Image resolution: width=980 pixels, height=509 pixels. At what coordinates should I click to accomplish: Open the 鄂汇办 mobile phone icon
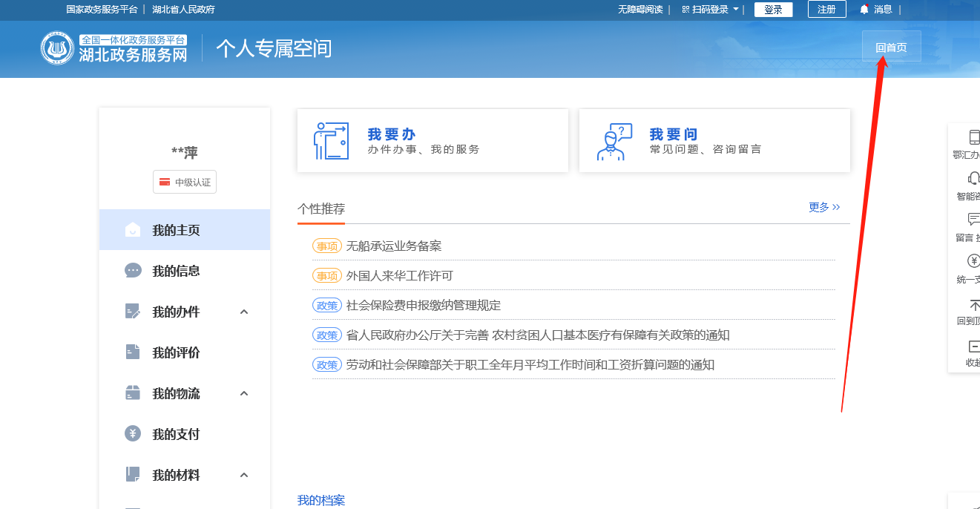[x=974, y=137]
